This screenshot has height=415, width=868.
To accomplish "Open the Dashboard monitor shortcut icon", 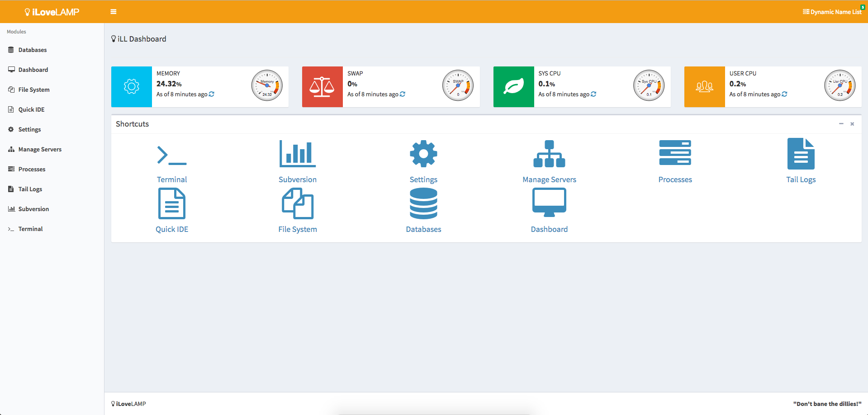I will click(549, 203).
